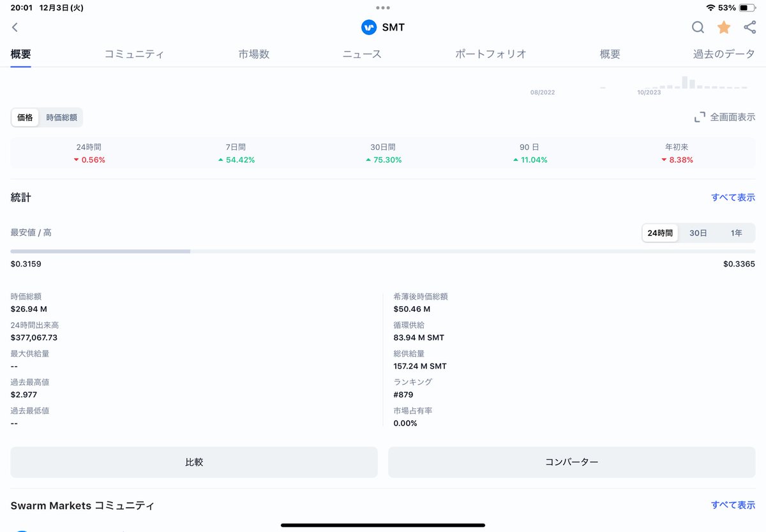The image size is (766, 532).
Task: Tap the SMT coin logo
Action: pos(369,27)
